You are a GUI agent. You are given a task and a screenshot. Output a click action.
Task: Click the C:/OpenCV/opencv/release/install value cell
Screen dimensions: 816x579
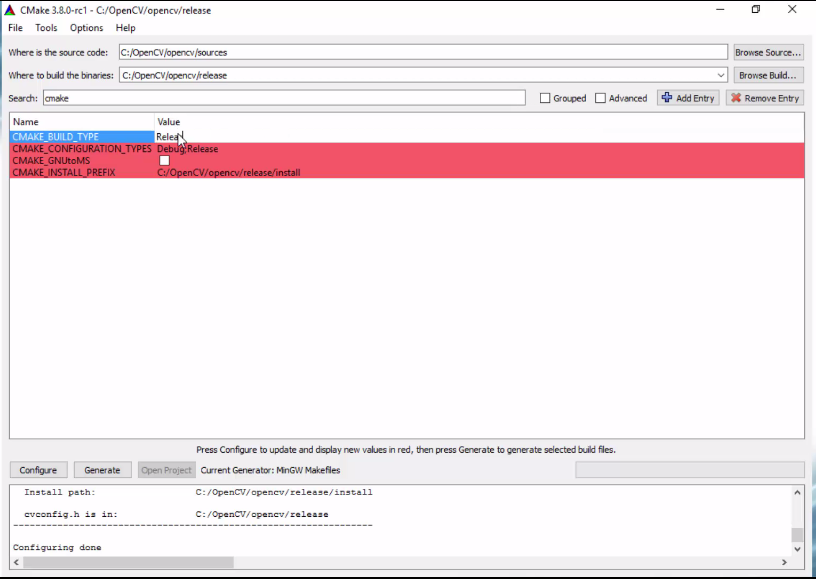[x=228, y=173]
